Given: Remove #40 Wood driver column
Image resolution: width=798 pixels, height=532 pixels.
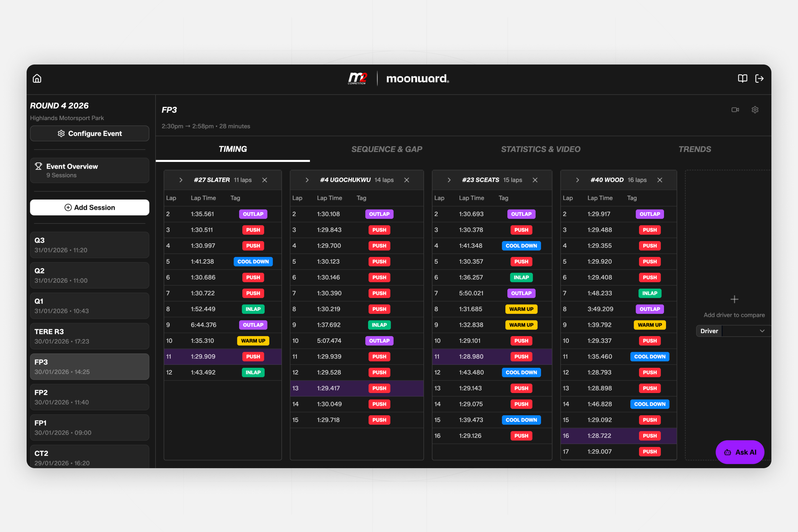Looking at the screenshot, I should click(660, 180).
